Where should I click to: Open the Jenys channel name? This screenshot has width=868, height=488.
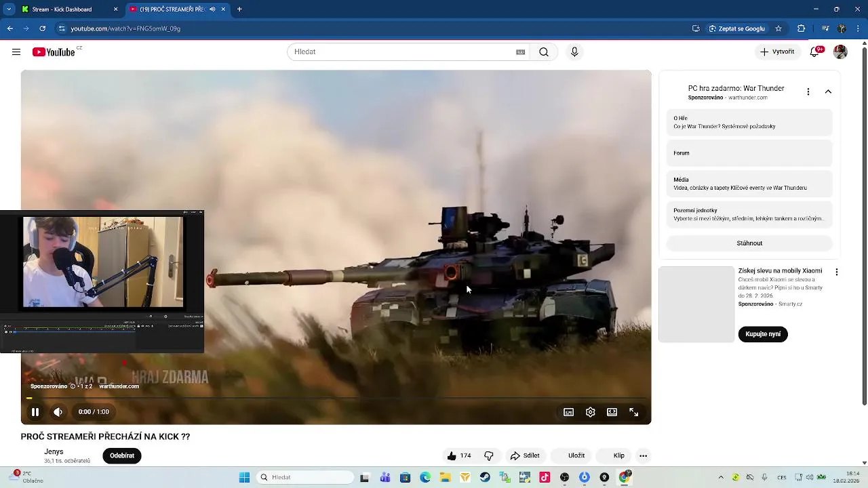tap(54, 452)
